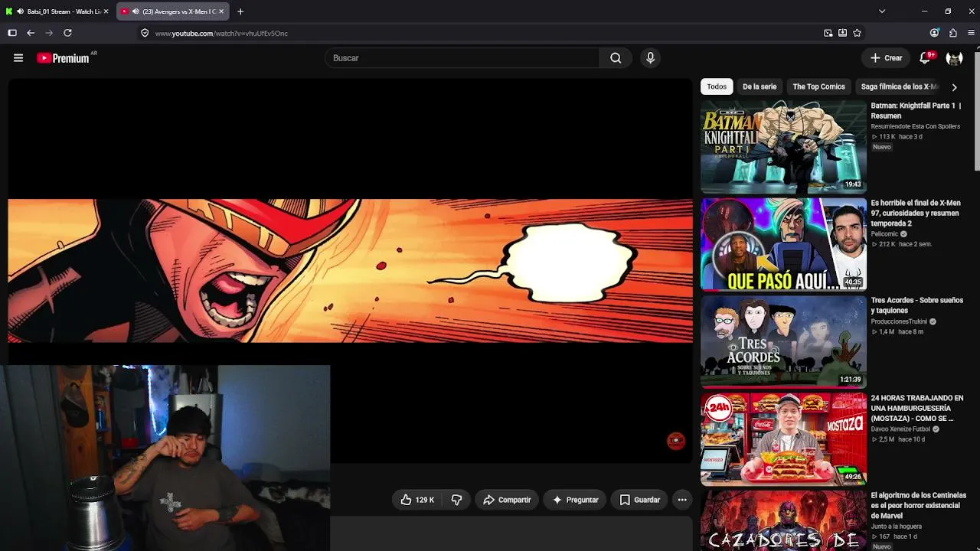Open the Resumiendote Esta Con Spoilers channel
The height and width of the screenshot is (551, 980).
click(x=916, y=126)
